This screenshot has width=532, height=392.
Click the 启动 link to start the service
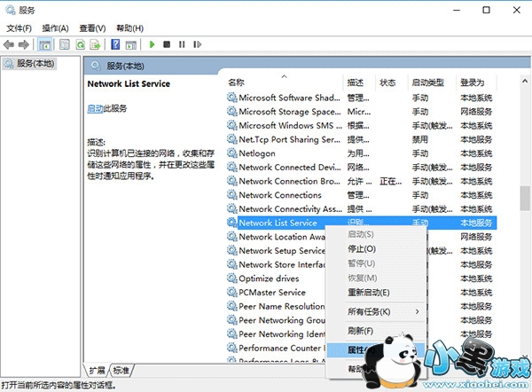[95, 108]
